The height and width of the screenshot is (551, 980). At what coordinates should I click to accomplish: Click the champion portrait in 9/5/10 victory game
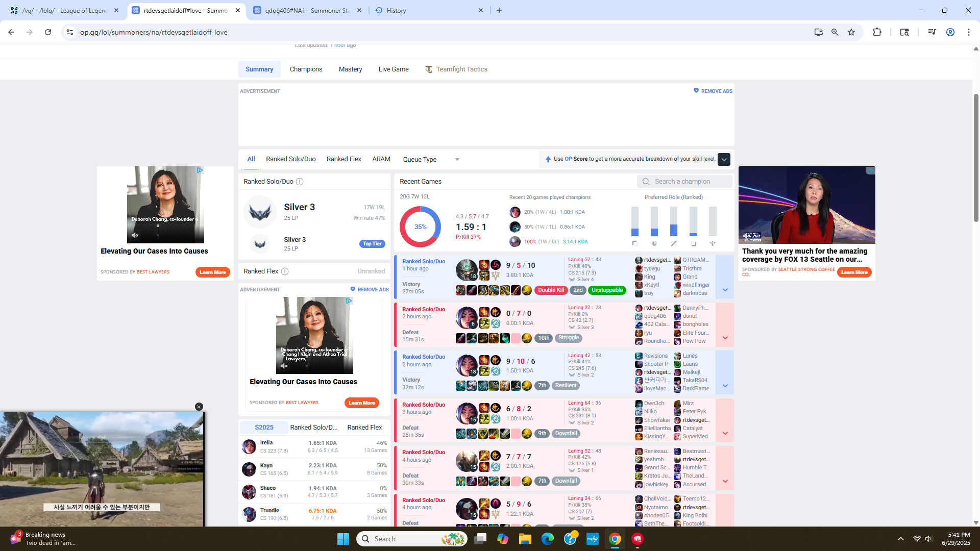pos(467,270)
